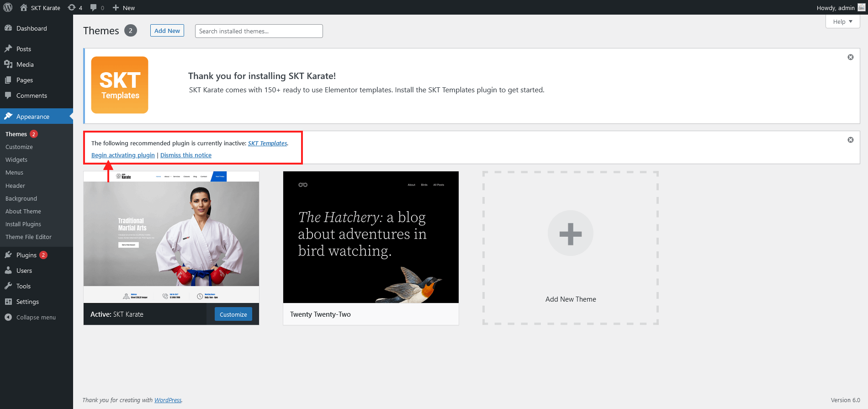Screen dimensions: 868x409
Task: Click the Add New button
Action: click(x=167, y=31)
